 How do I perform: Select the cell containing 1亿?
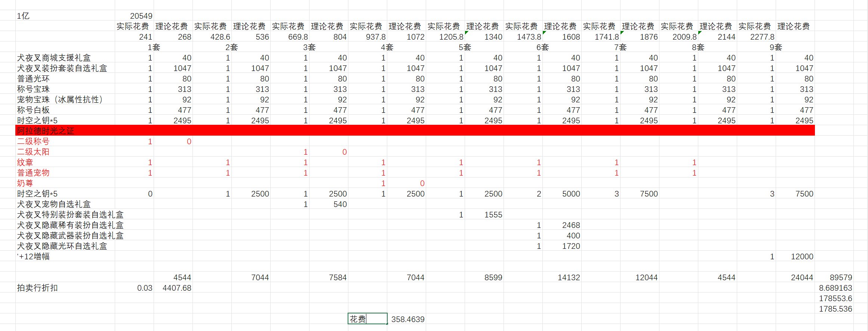point(65,16)
